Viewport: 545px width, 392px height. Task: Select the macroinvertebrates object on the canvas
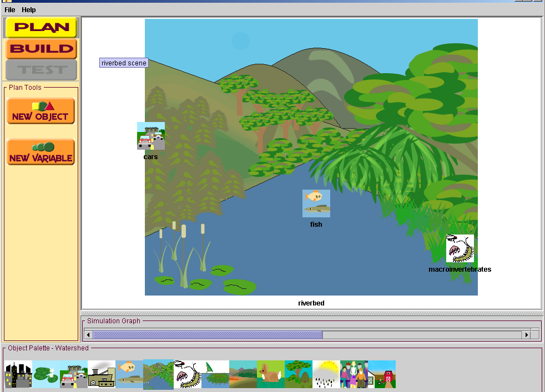click(460, 248)
